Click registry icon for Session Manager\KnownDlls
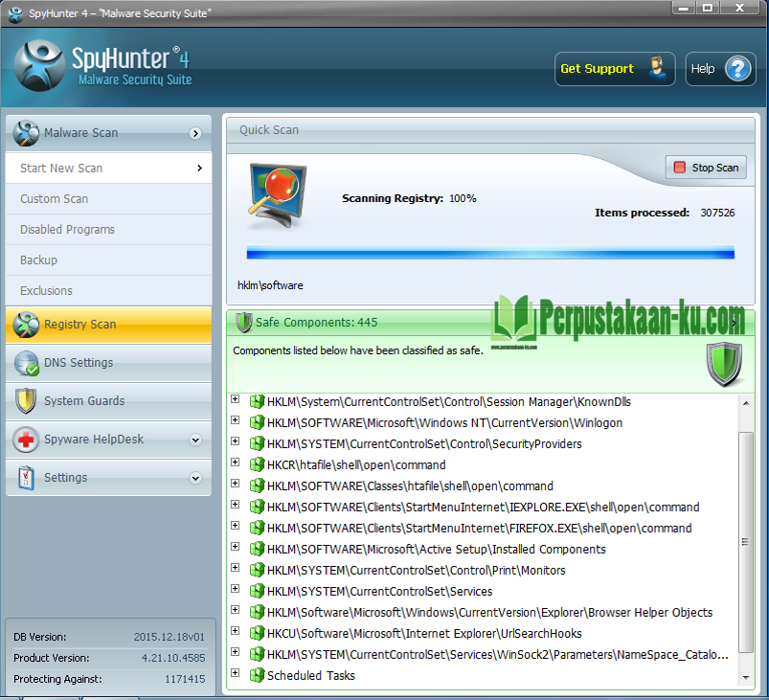Viewport: 769px width, 700px height. point(257,402)
